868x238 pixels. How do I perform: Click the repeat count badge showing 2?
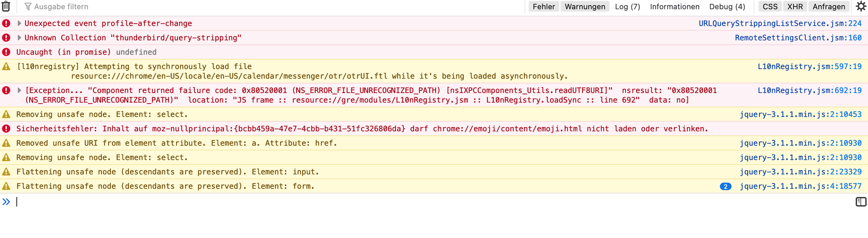725,186
